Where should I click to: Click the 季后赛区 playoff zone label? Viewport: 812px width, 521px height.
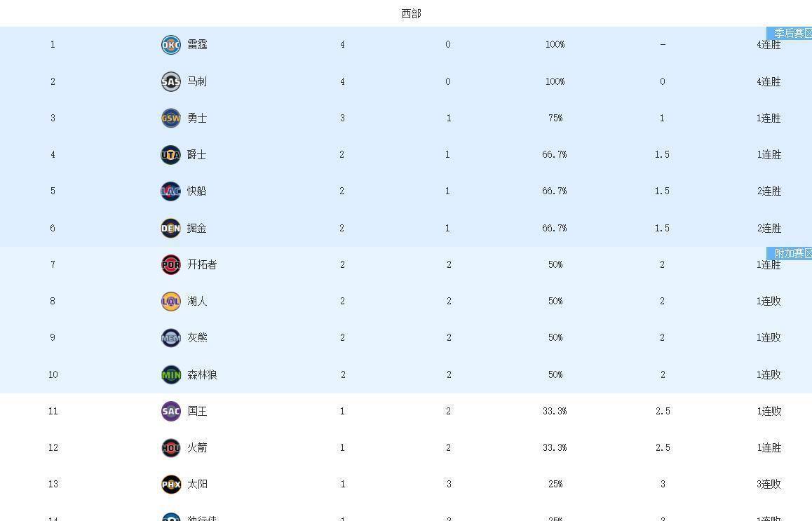(x=790, y=33)
